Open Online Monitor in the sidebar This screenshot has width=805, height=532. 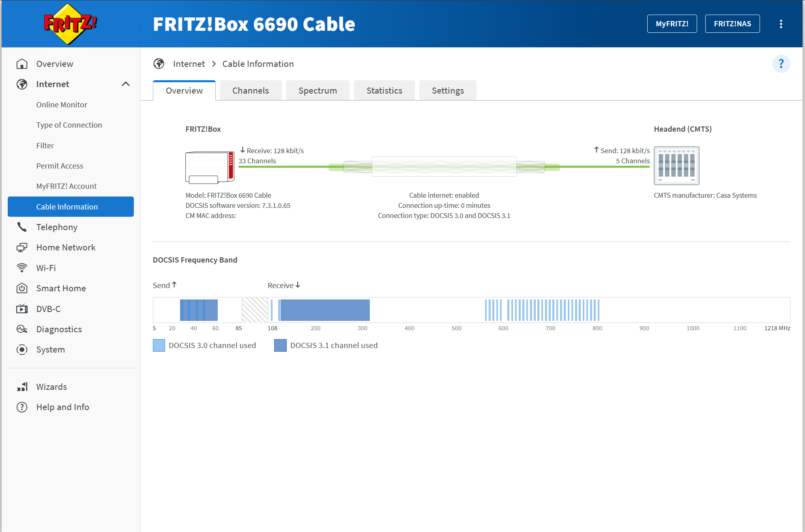coord(62,105)
